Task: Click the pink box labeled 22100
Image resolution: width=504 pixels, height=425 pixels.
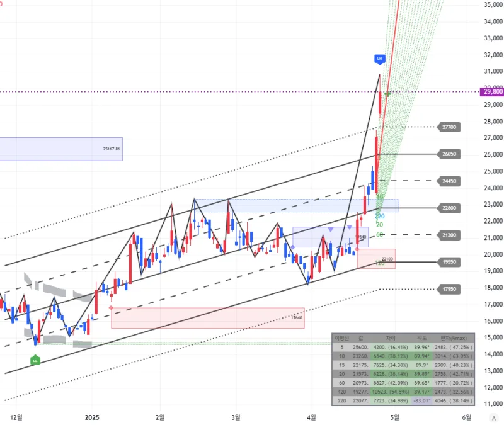Action: click(376, 259)
